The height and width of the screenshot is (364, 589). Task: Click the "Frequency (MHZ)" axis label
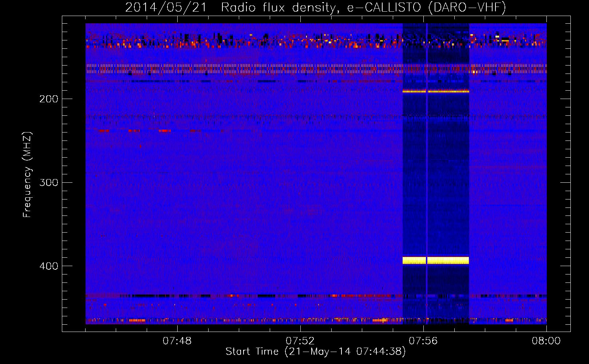click(x=28, y=175)
